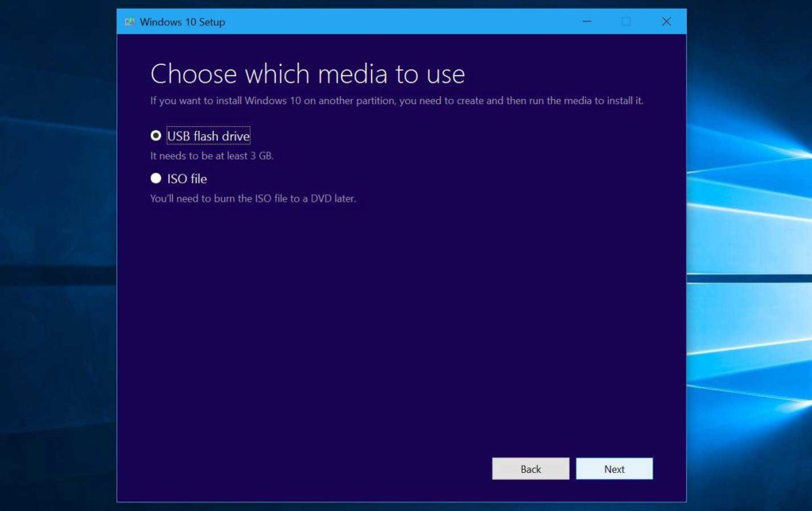812x511 pixels.
Task: Minimize the Windows 10 Setup window
Action: (x=587, y=21)
